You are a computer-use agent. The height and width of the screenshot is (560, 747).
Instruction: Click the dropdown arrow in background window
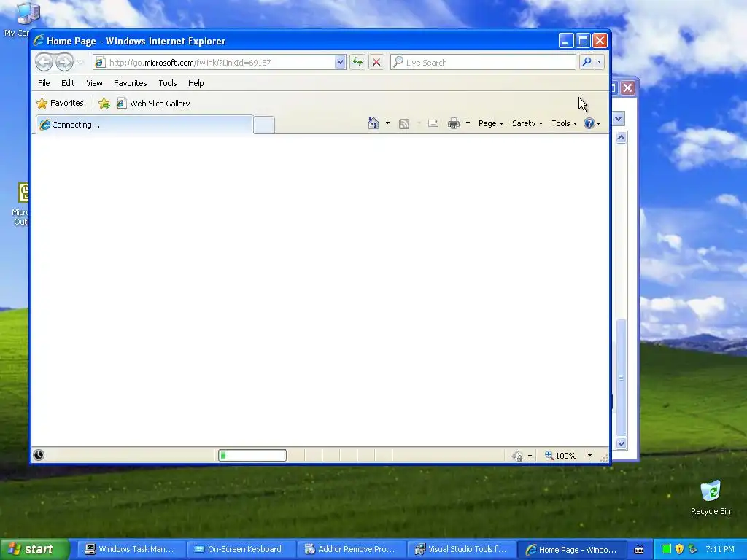coord(619,119)
